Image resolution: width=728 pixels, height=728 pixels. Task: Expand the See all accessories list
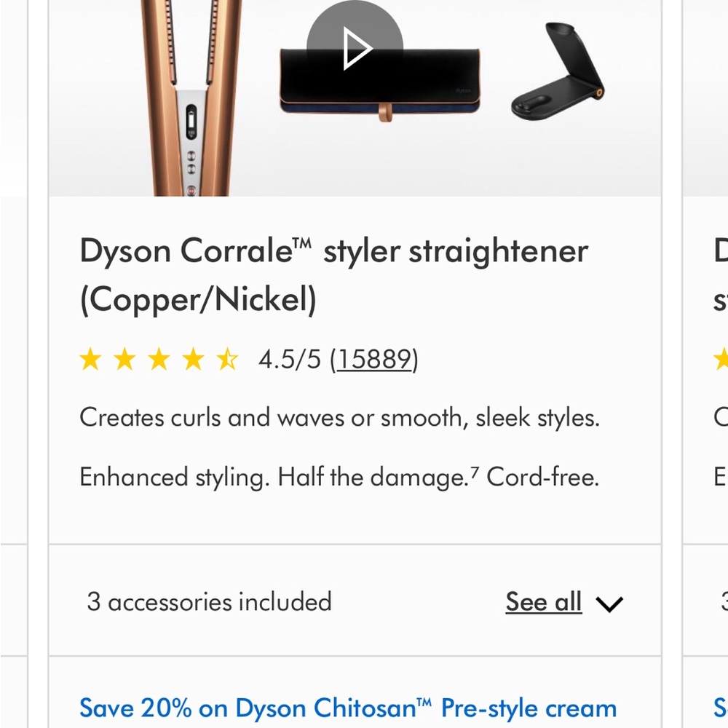point(543,601)
